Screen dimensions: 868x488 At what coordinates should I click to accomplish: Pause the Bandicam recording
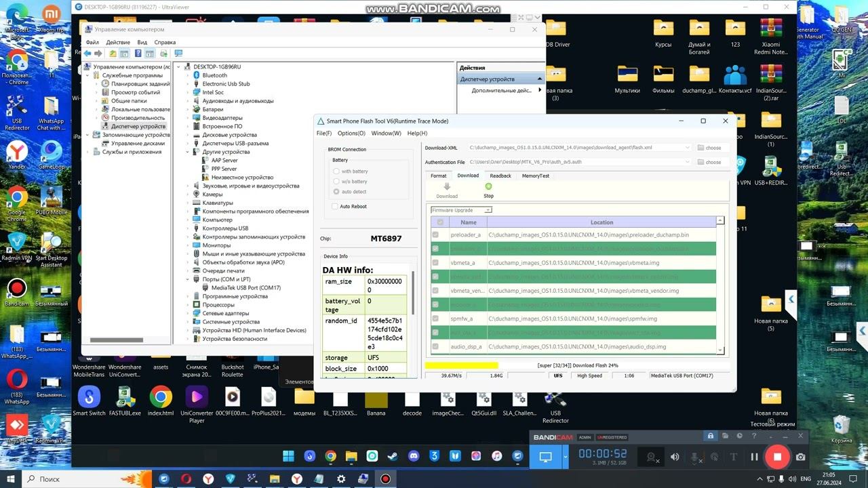click(x=754, y=457)
